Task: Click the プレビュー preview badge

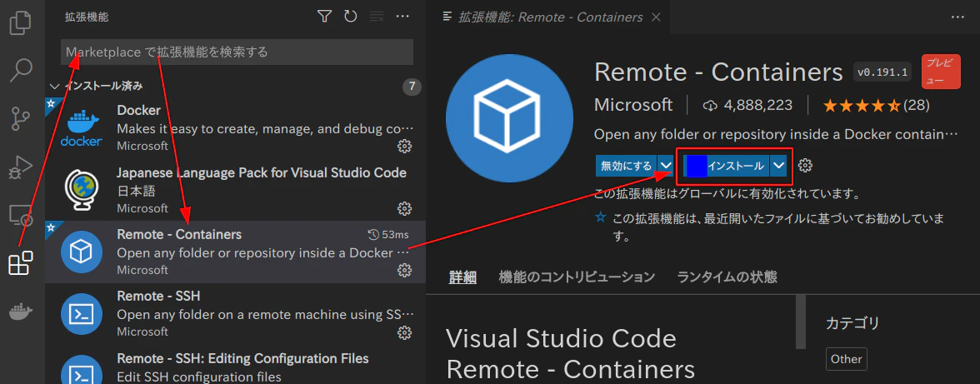Action: tap(941, 72)
